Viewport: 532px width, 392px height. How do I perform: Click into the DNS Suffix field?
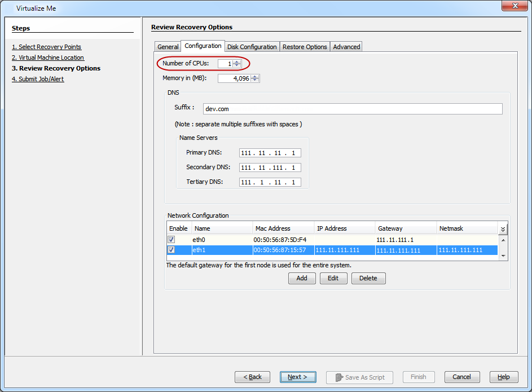(353, 109)
